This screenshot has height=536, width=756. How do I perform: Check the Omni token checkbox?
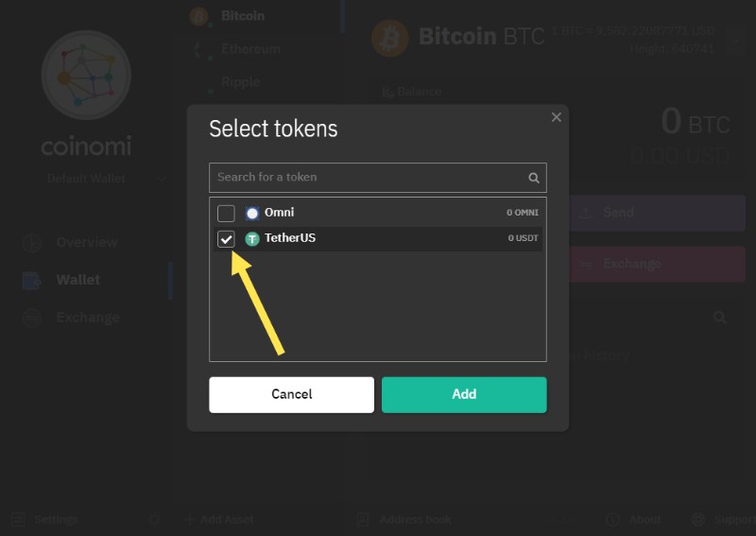(226, 214)
